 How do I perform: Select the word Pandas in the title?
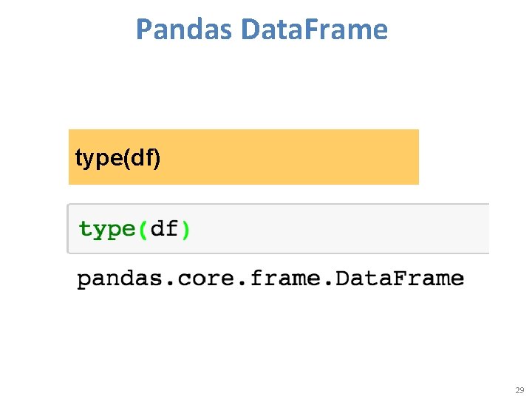(x=184, y=30)
